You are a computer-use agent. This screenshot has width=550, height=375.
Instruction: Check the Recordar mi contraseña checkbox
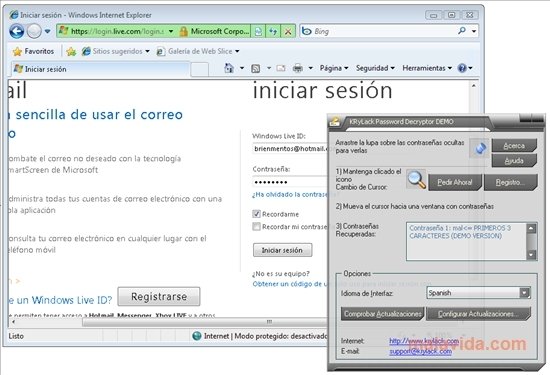click(x=256, y=227)
